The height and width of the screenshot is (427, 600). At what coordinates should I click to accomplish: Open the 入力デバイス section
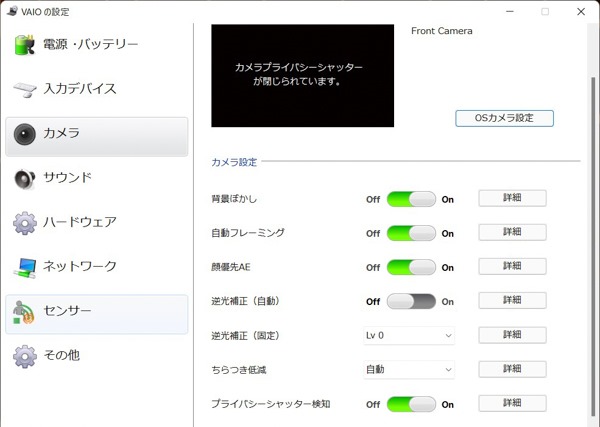(97, 89)
